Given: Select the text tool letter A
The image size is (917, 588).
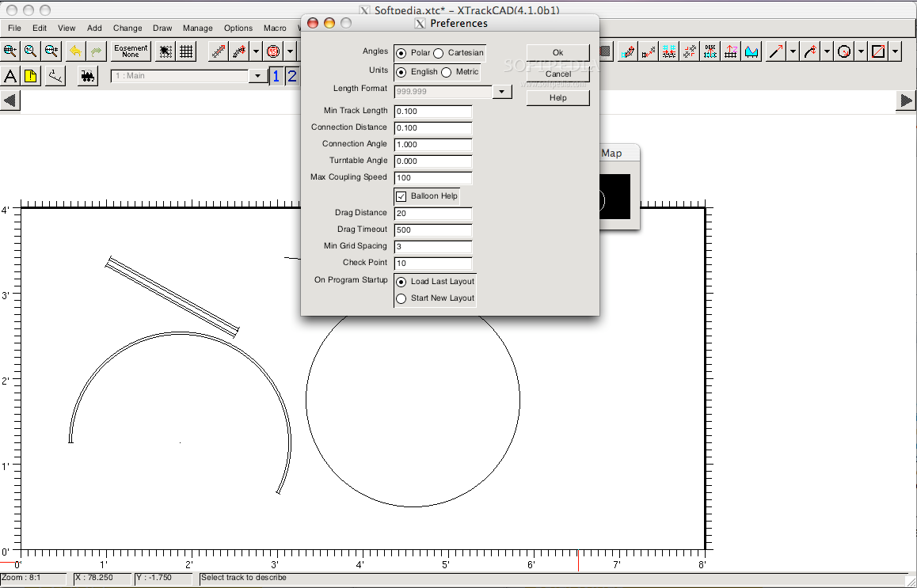Looking at the screenshot, I should 10,76.
